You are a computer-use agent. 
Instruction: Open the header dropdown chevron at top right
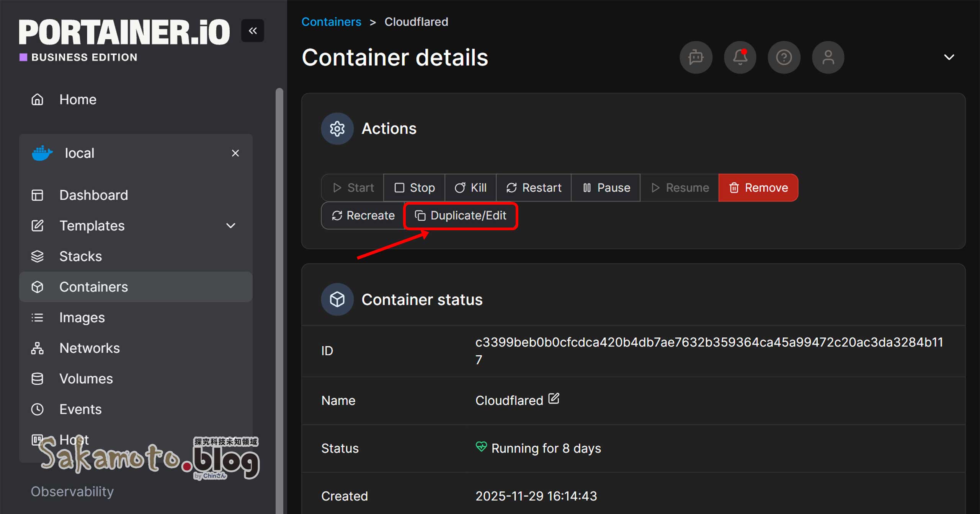(x=949, y=57)
